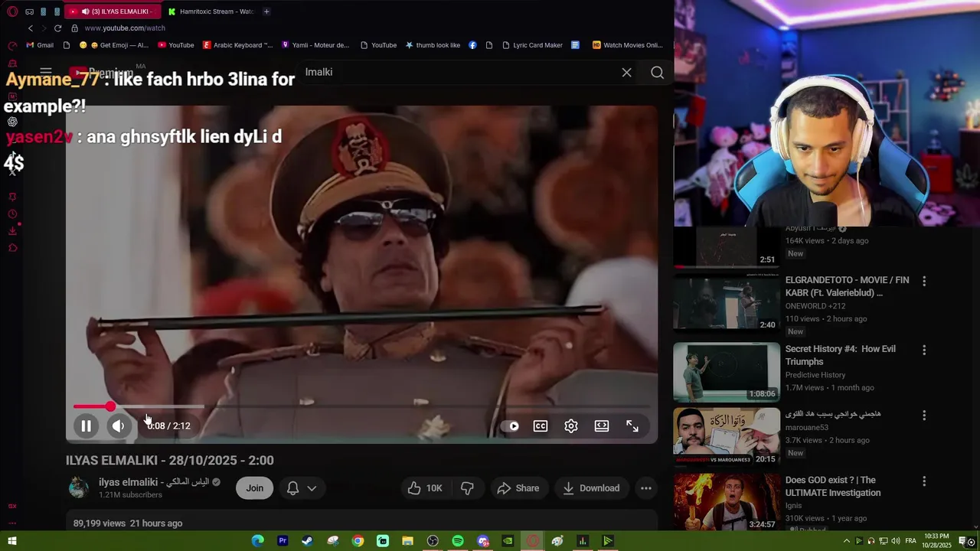Play the 20:15 marouane53 video thumbnail

[x=726, y=437]
